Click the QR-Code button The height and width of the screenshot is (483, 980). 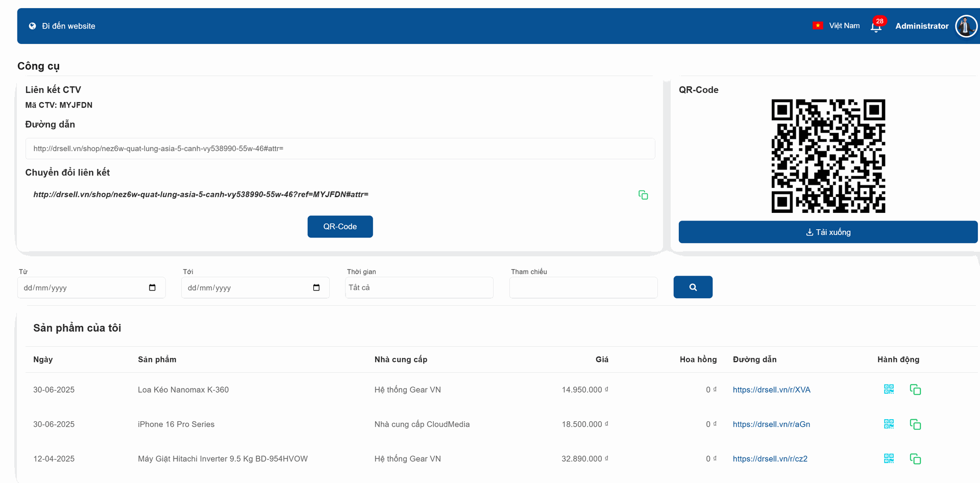340,227
